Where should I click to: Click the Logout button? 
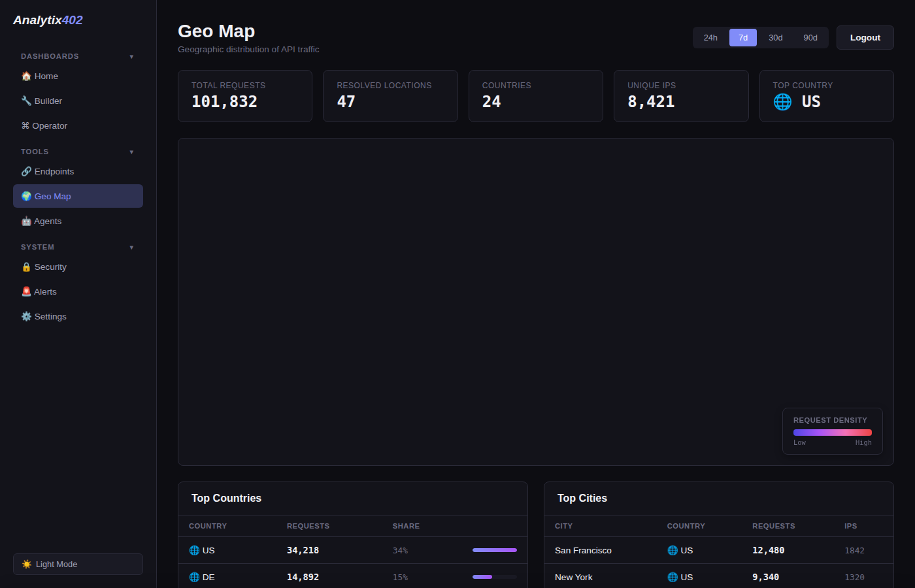(x=865, y=38)
